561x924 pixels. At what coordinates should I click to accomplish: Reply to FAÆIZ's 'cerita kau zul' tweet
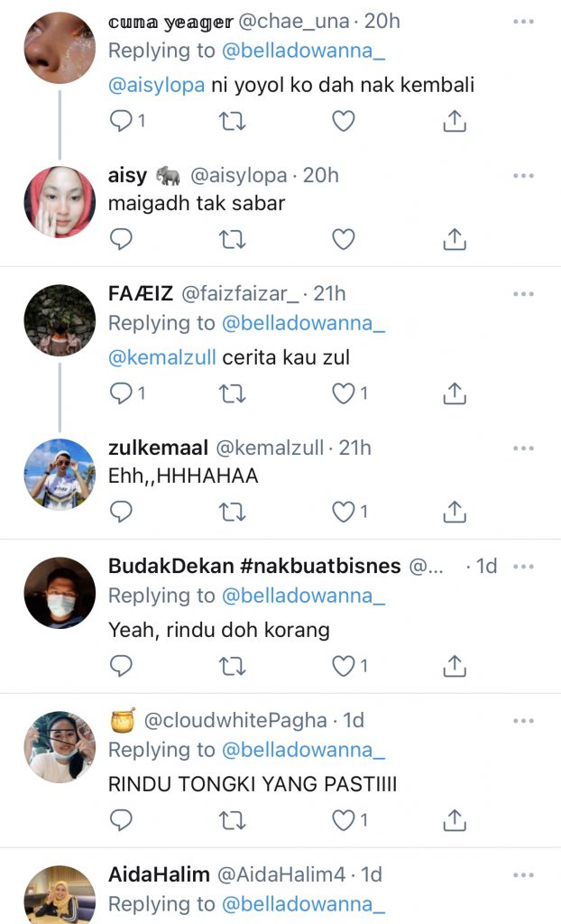121,393
